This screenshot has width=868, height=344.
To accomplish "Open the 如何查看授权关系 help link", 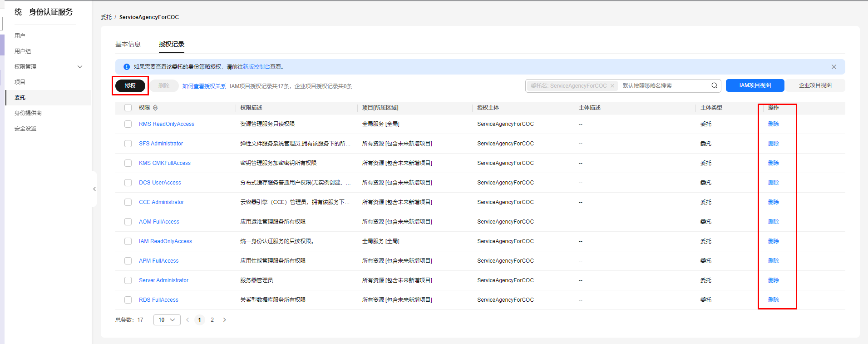I will click(x=204, y=86).
